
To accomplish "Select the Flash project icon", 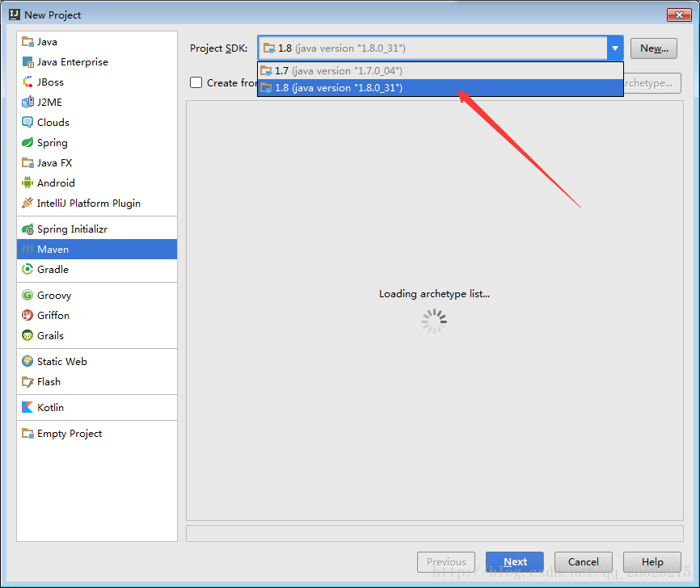I will coord(27,382).
